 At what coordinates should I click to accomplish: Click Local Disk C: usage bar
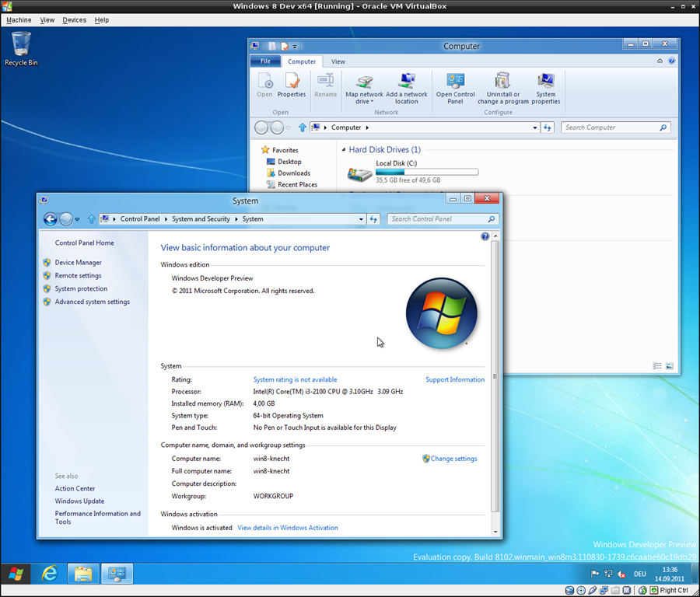pos(427,172)
